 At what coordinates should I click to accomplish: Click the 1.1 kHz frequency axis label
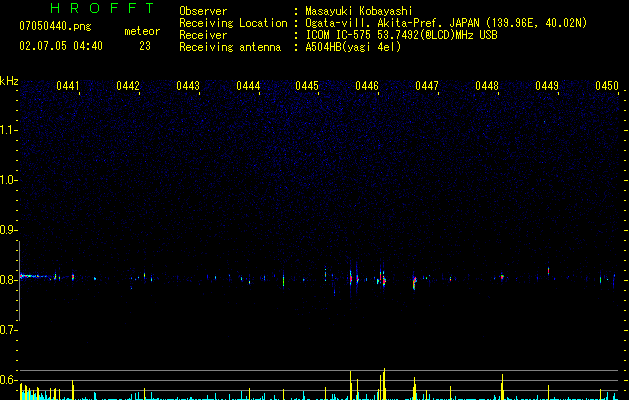8,130
